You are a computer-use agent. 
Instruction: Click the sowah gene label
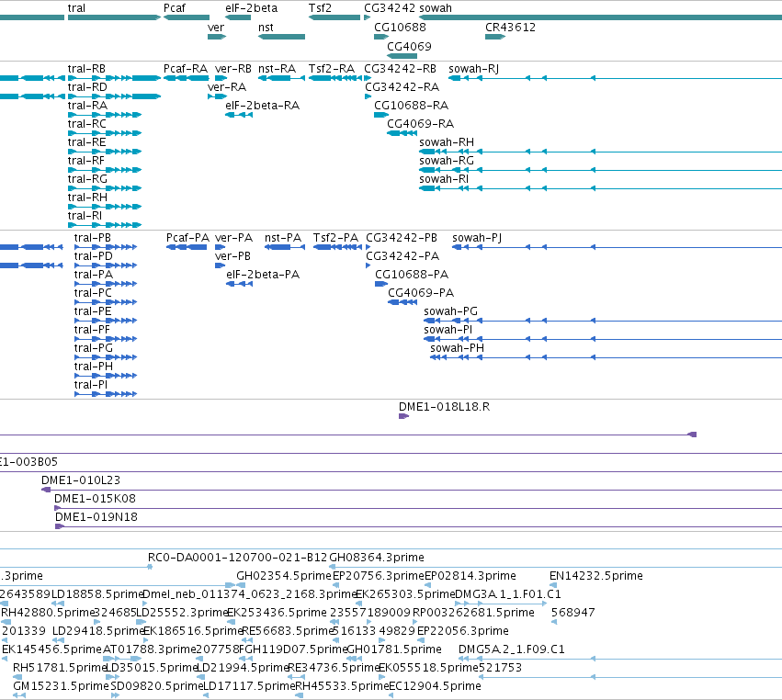(436, 8)
